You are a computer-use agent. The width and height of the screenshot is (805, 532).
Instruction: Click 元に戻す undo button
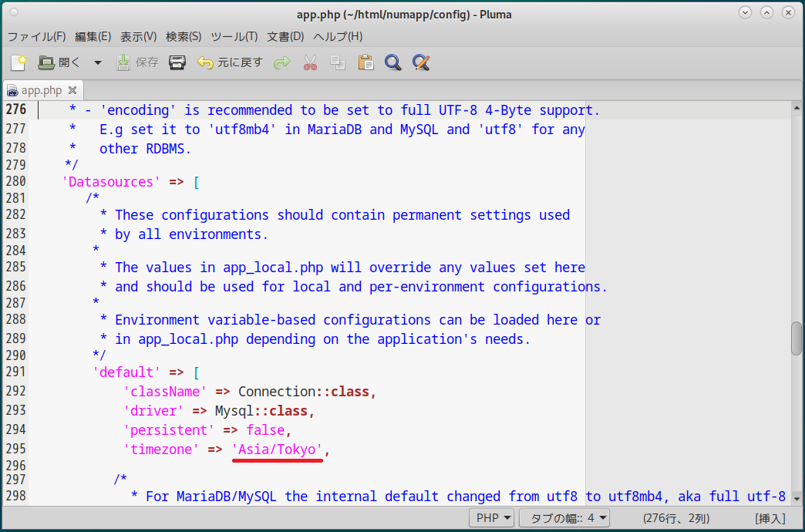[230, 62]
